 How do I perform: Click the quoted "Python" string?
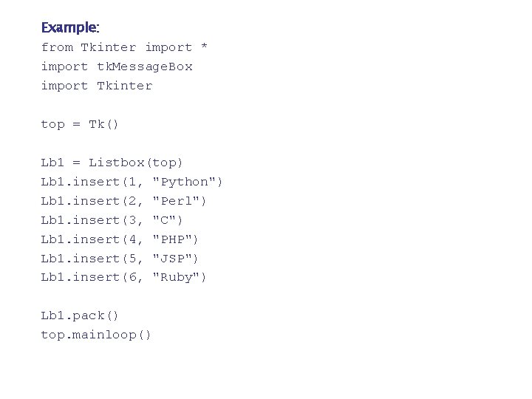186,182
